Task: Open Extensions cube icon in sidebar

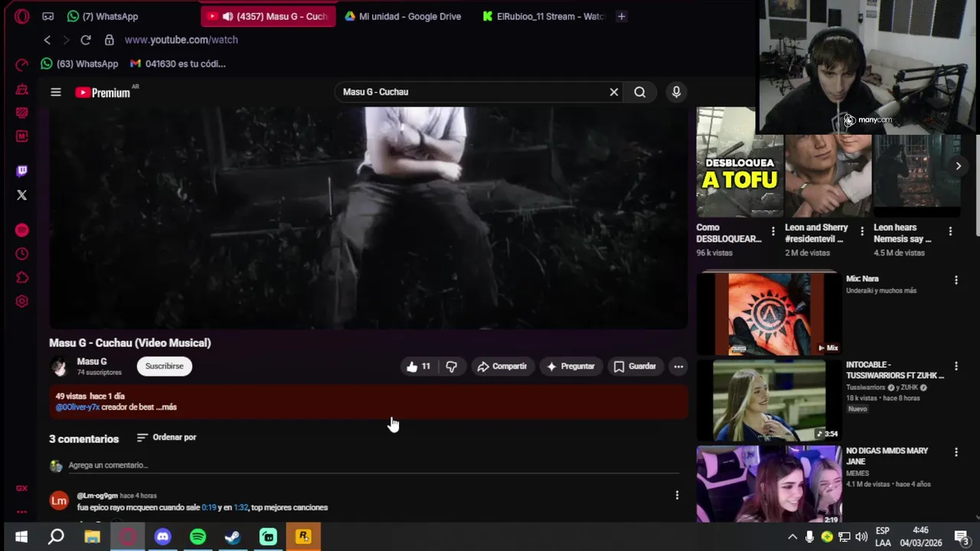Action: tap(21, 278)
